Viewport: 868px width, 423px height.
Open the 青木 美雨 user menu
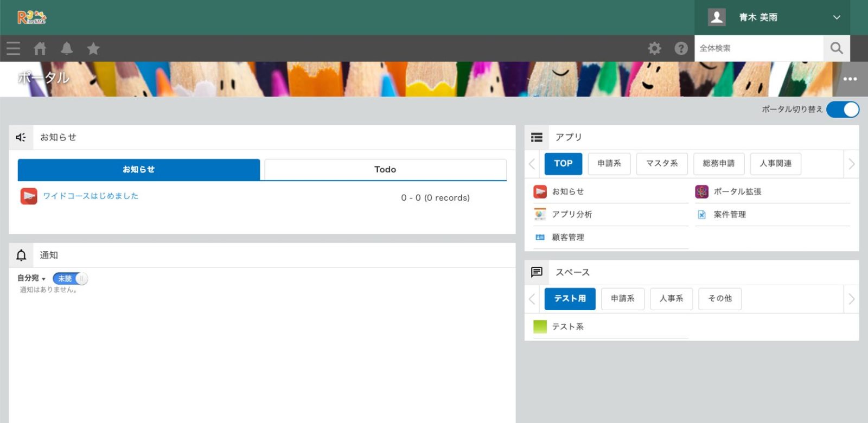773,17
